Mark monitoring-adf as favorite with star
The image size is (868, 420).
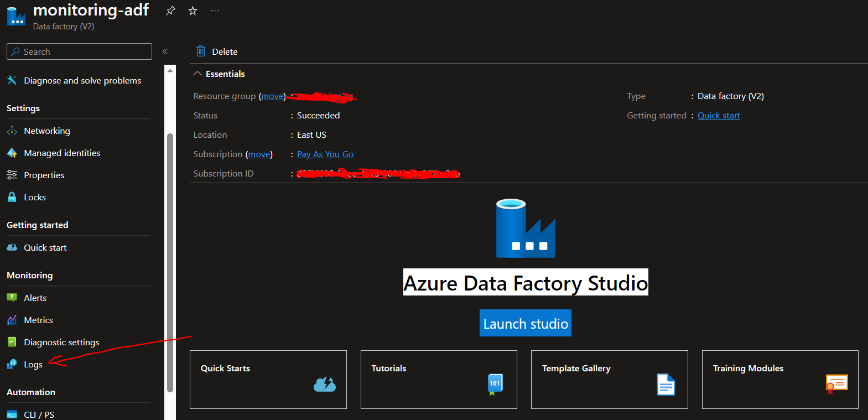point(193,11)
